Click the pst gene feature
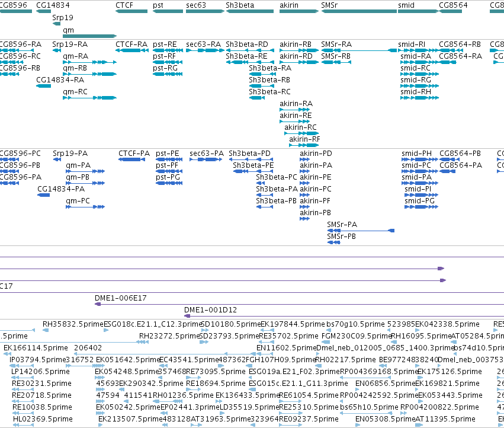Viewport: 504px width, 428px height. pos(168,11)
